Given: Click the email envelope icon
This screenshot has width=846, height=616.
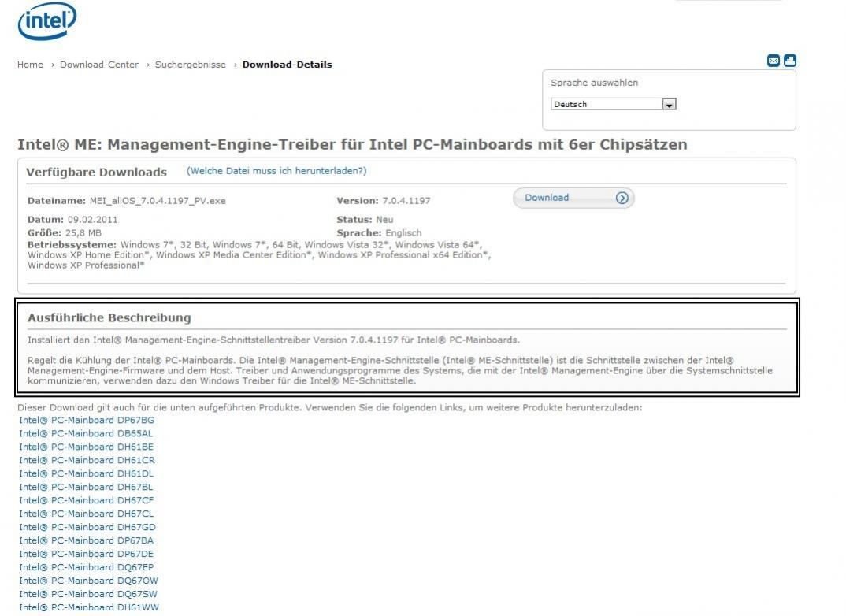Looking at the screenshot, I should click(x=774, y=61).
